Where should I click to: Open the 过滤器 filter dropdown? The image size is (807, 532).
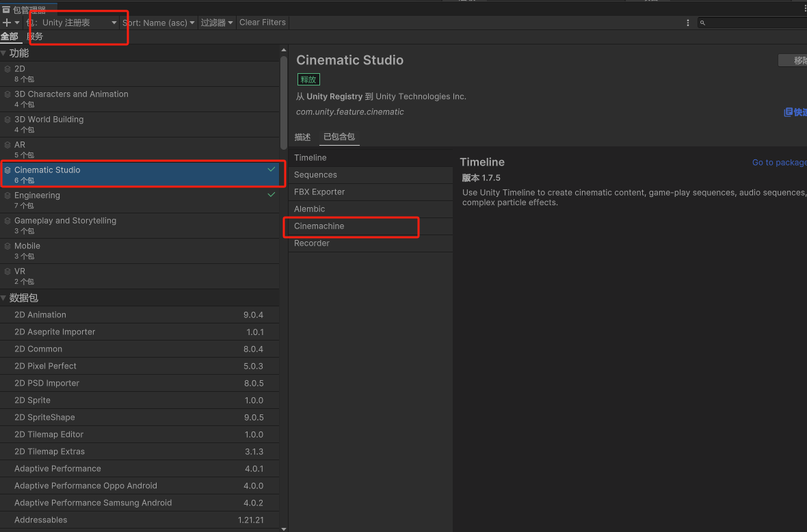click(x=217, y=23)
